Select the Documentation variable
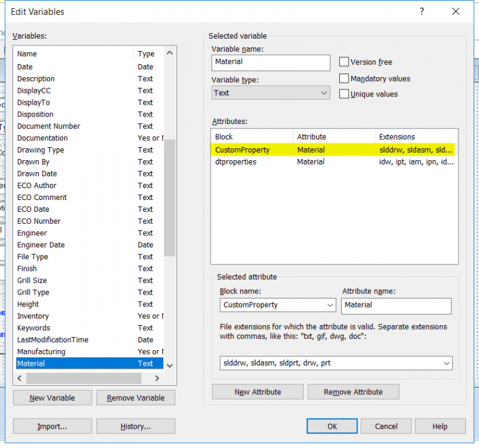The image size is (479, 448). click(x=90, y=138)
